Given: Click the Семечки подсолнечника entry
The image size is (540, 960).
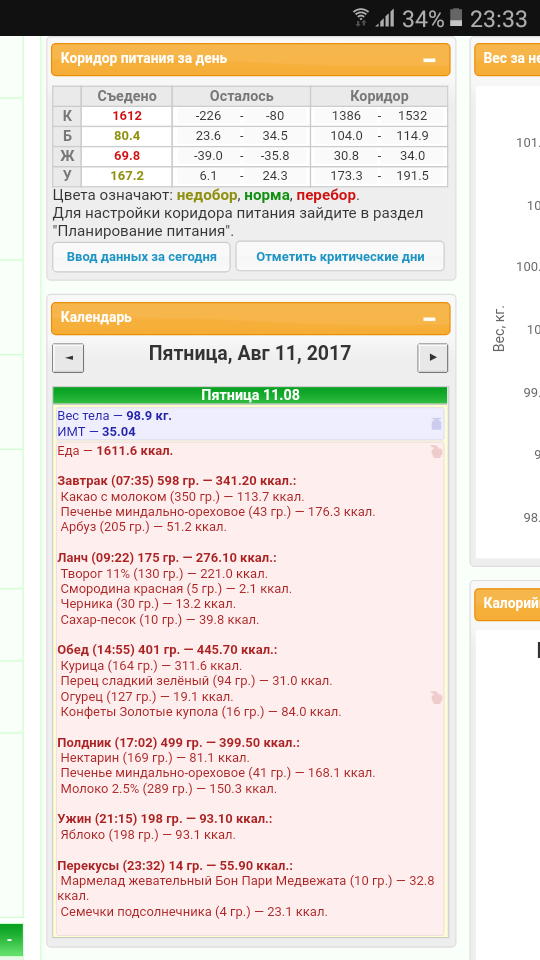Looking at the screenshot, I should click(x=194, y=912).
